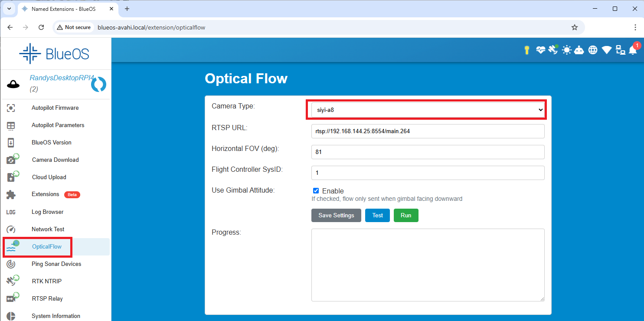The image size is (644, 321).
Task: Open the Wi-Fi status icon
Action: point(606,50)
